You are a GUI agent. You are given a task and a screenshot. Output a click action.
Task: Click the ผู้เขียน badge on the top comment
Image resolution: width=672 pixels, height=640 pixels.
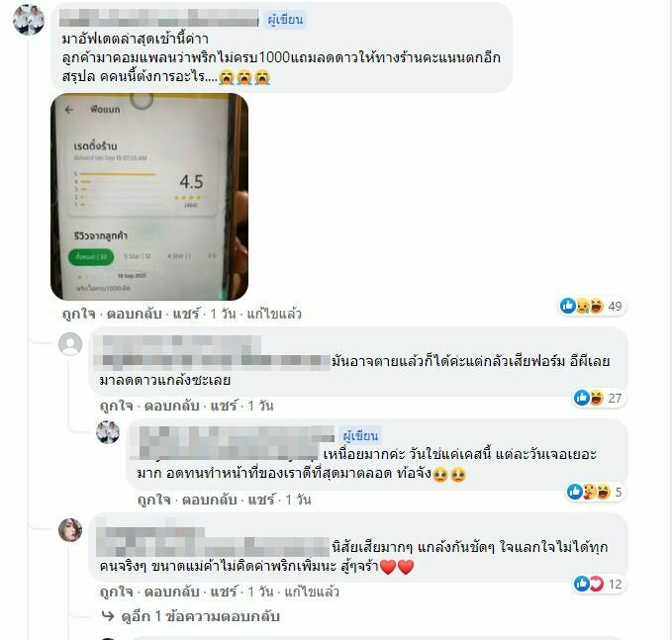point(285,20)
